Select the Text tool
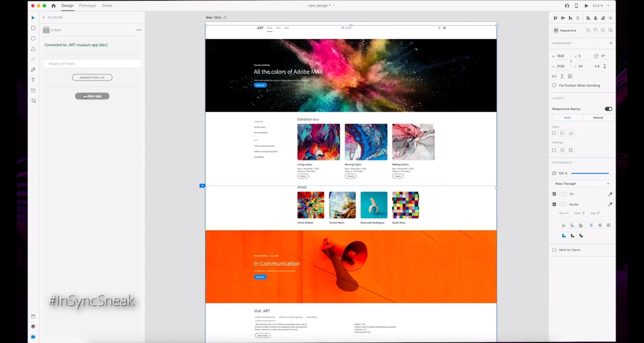 tap(33, 80)
